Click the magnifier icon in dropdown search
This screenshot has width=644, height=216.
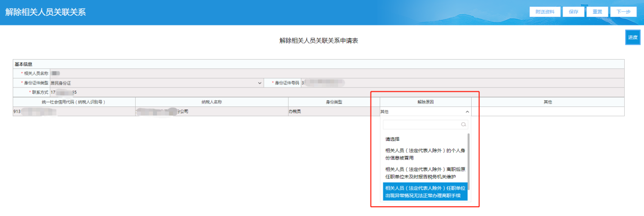coord(463,124)
